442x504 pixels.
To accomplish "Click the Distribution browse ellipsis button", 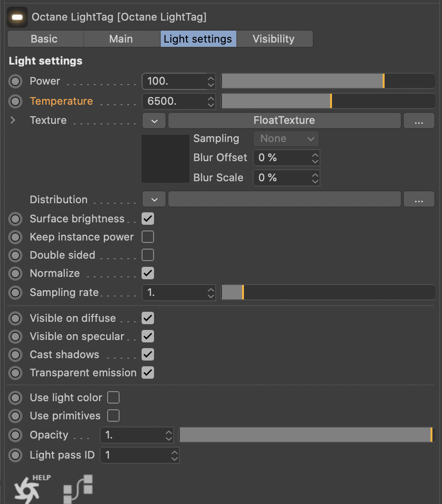I will click(419, 200).
